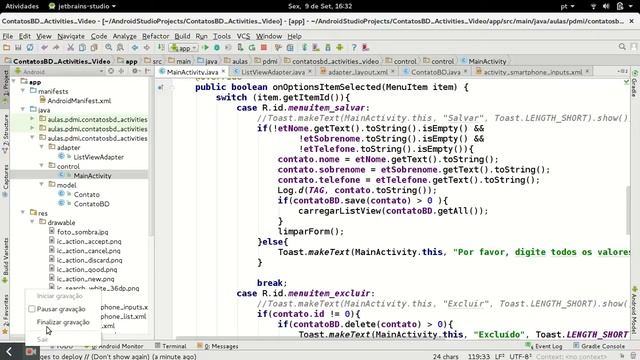Viewport: 640px width, 360px height.
Task: Select foto_sombra.jpg in the drawable folder
Action: (x=82, y=232)
